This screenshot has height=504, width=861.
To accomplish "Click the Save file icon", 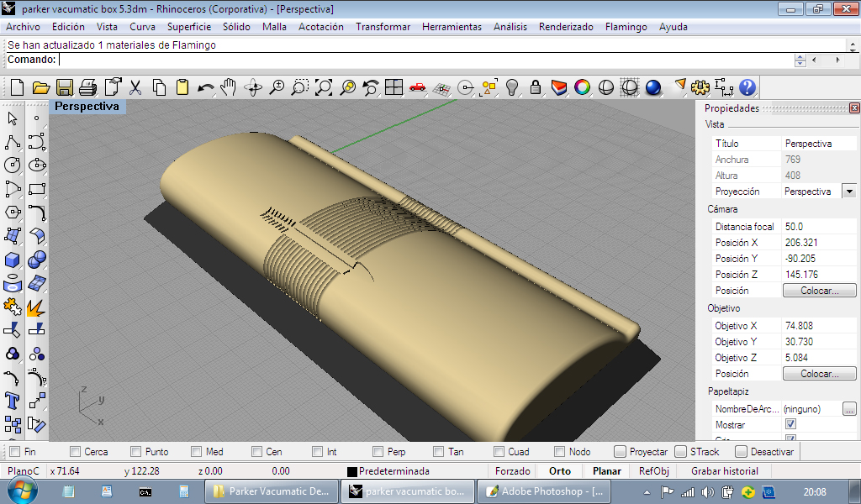I will point(64,87).
